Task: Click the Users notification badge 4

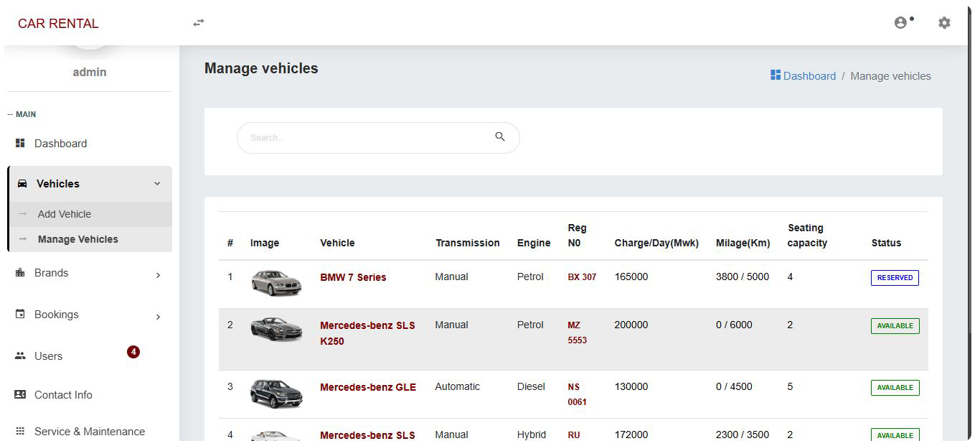Action: pos(133,352)
